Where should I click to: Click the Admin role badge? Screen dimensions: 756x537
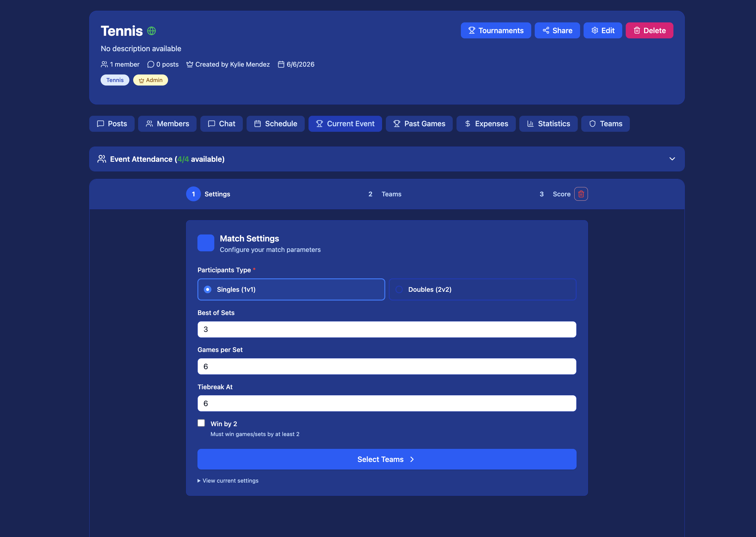tap(150, 80)
